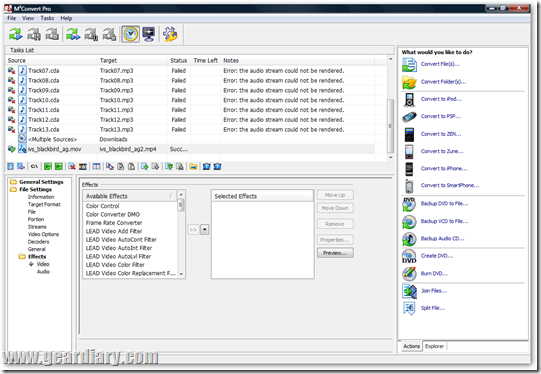Viewport: 541px width, 374px height.
Task: Click Available Effects list scroll up arrow
Action: tap(181, 195)
